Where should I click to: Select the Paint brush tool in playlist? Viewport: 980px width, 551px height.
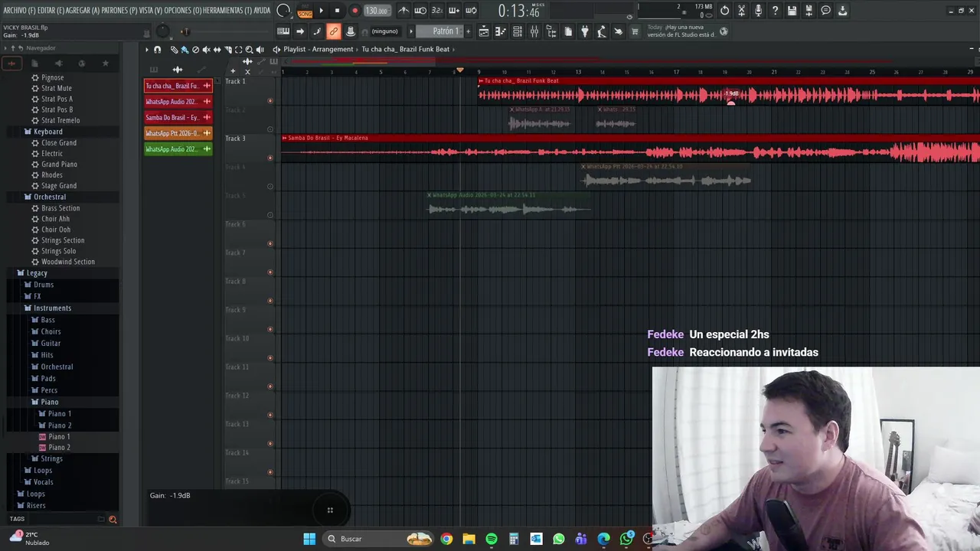pyautogui.click(x=185, y=50)
